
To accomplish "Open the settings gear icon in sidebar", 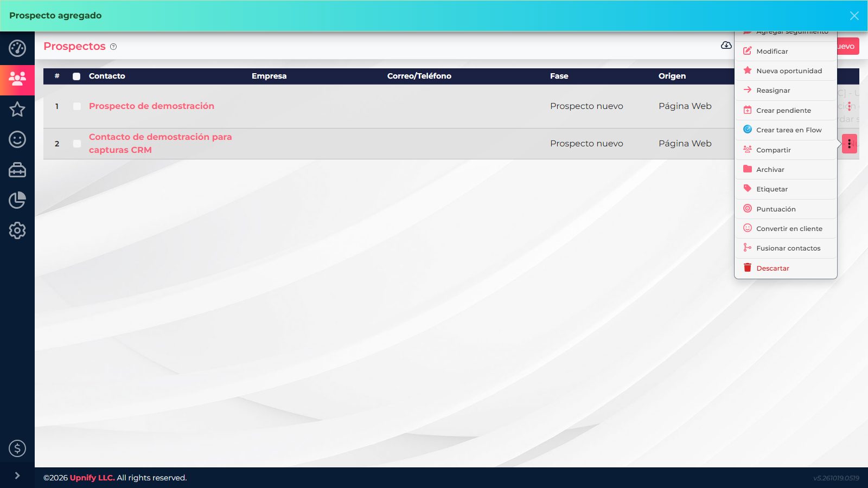I will coord(17,230).
